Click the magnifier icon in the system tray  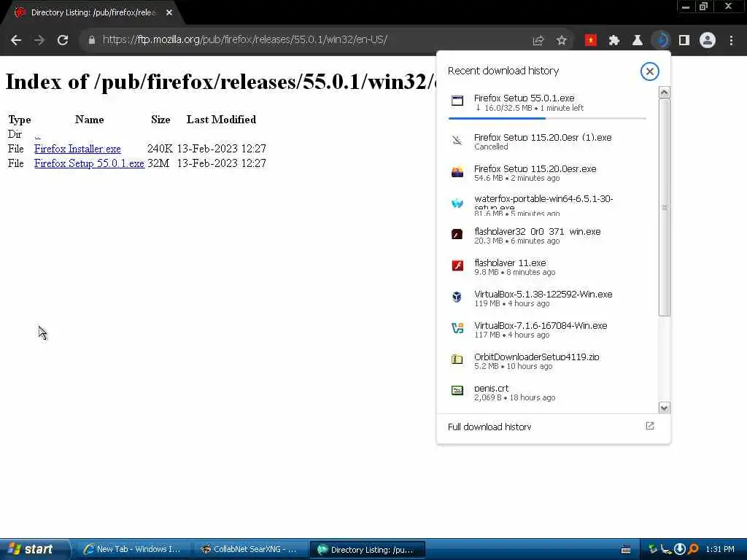(693, 549)
